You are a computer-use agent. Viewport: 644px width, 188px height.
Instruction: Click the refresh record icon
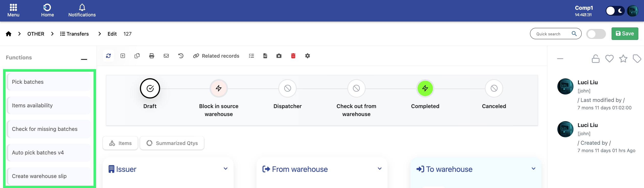[108, 56]
